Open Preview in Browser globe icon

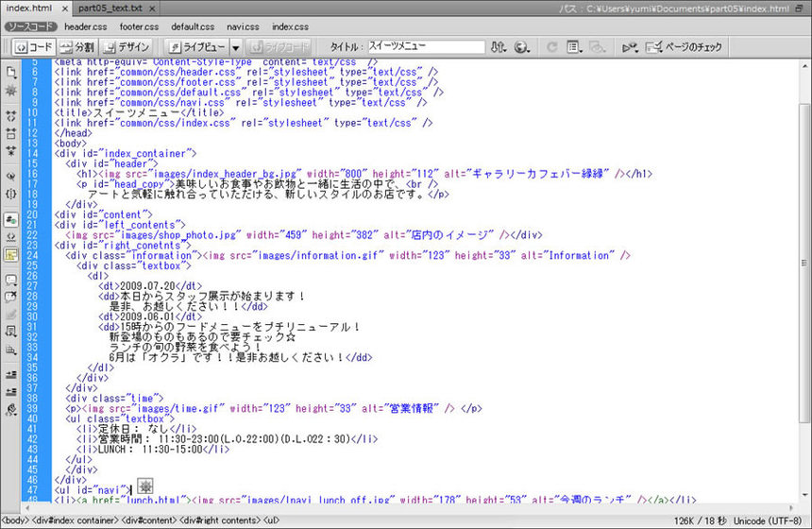pyautogui.click(x=522, y=46)
